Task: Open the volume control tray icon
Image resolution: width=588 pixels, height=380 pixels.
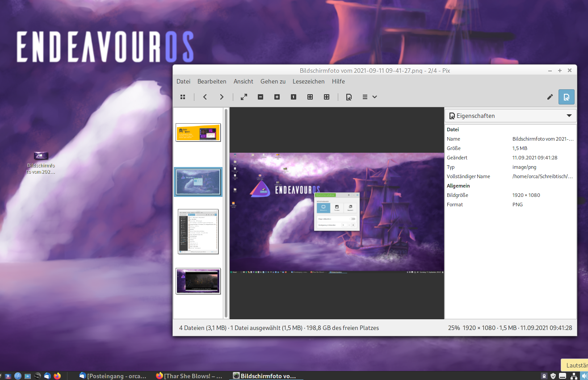Action: [x=584, y=376]
